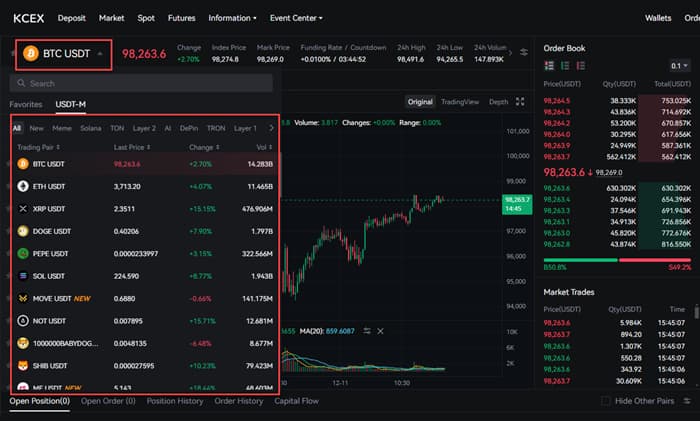
Task: Click ask price 98,264.5 in order book
Action: pyautogui.click(x=557, y=100)
